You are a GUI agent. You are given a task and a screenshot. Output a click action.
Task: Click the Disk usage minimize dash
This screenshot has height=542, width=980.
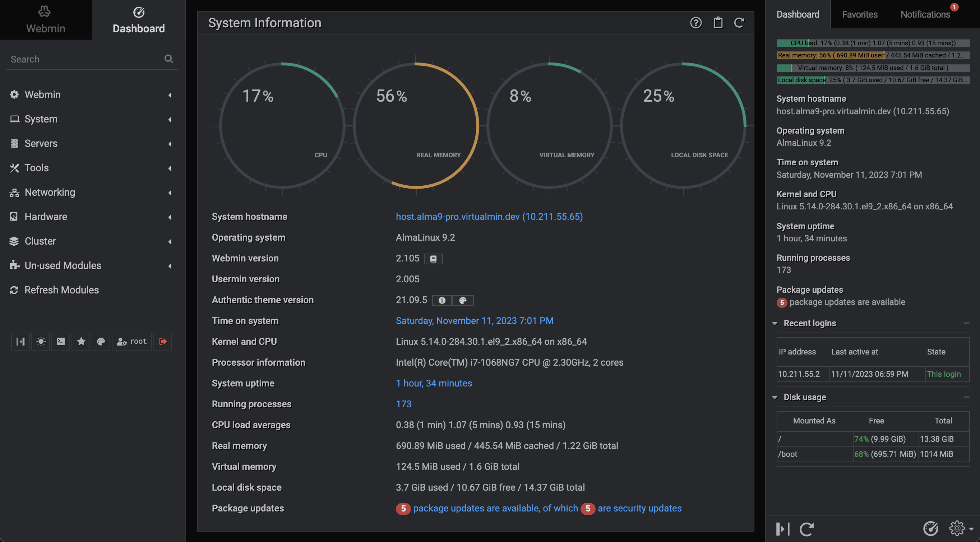(x=966, y=397)
